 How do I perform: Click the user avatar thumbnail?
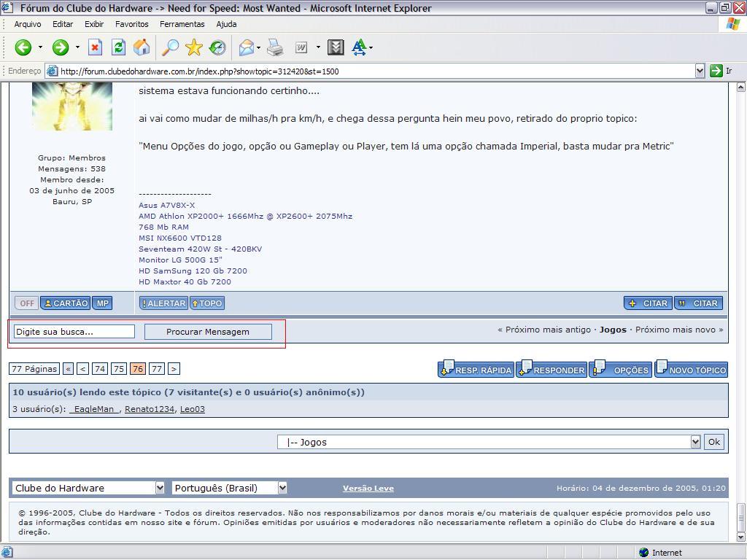72,106
